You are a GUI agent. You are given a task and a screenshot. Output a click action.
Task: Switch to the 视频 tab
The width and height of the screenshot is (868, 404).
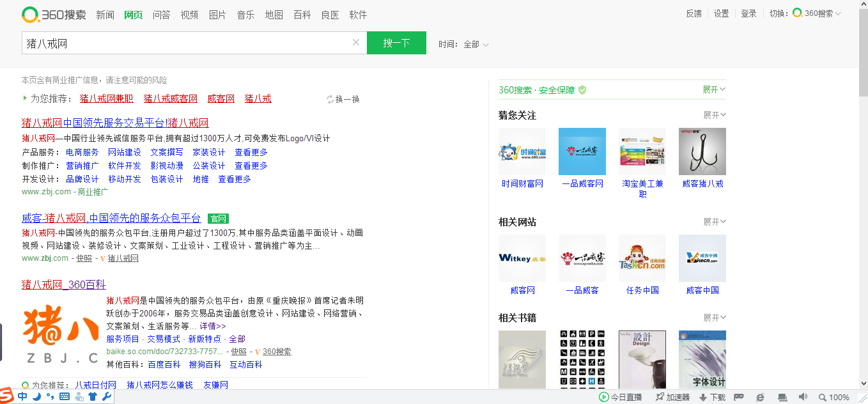click(189, 15)
